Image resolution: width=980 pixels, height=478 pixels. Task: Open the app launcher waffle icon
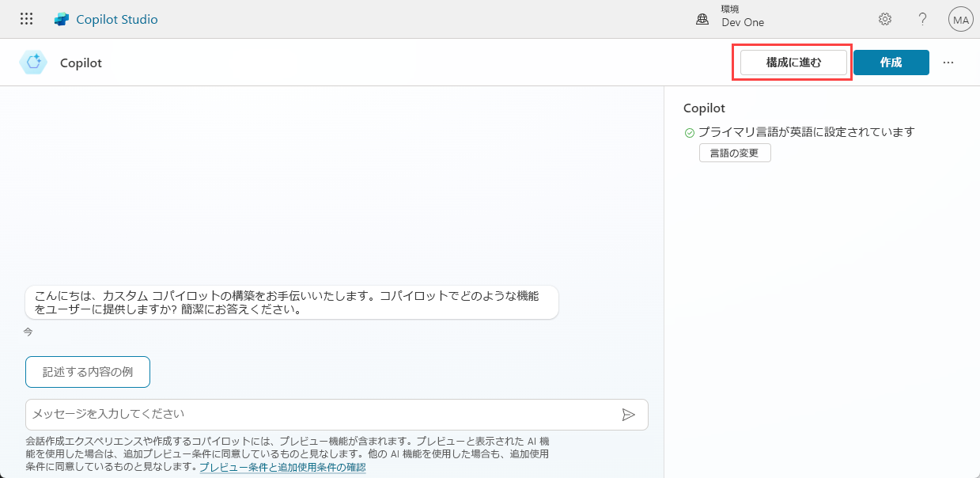26,19
